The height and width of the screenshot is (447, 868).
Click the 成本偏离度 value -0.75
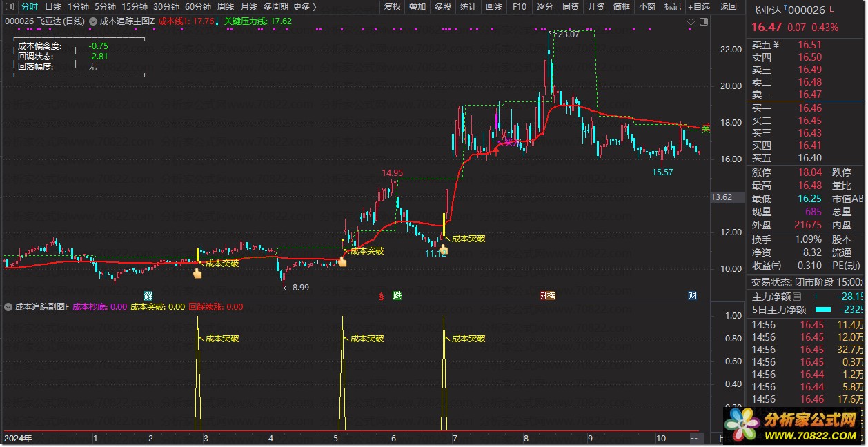point(98,46)
